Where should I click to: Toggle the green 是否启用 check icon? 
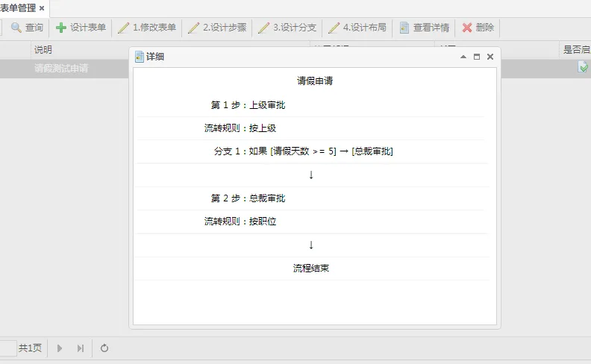(583, 67)
